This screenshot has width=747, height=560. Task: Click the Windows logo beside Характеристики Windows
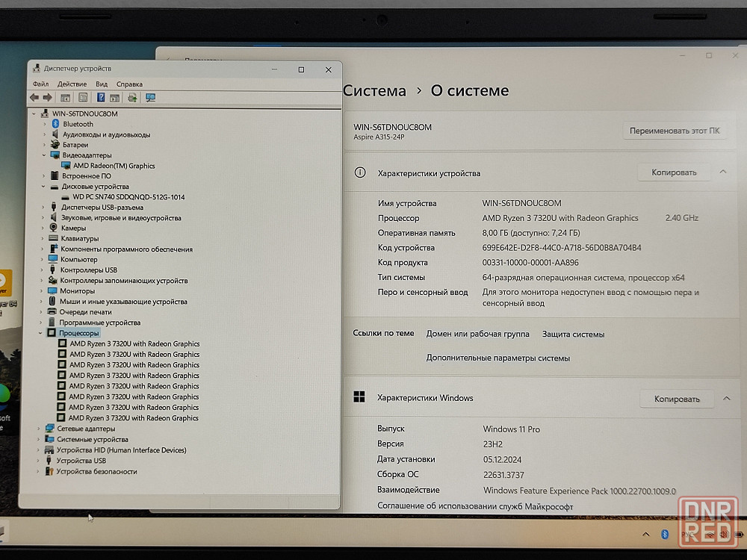tap(359, 396)
